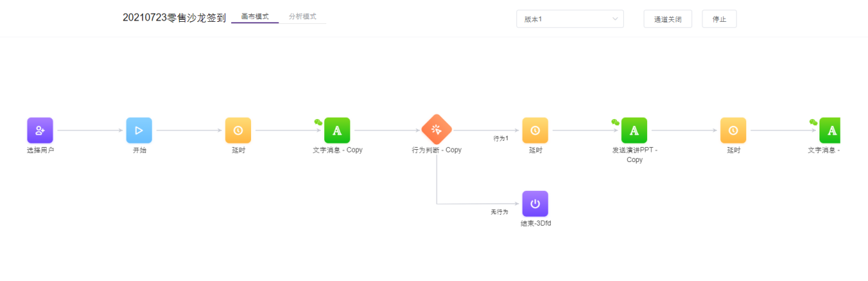Click the 延时 node after 发送演讲PPT

(x=733, y=130)
